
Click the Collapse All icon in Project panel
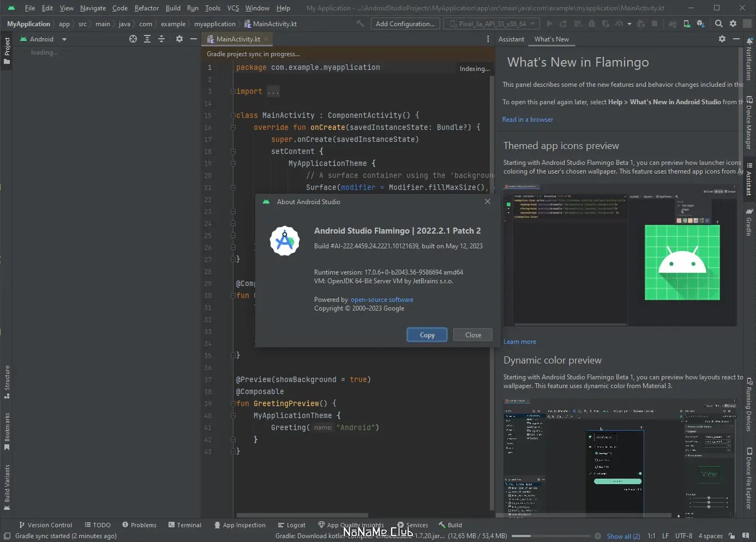pyautogui.click(x=161, y=39)
